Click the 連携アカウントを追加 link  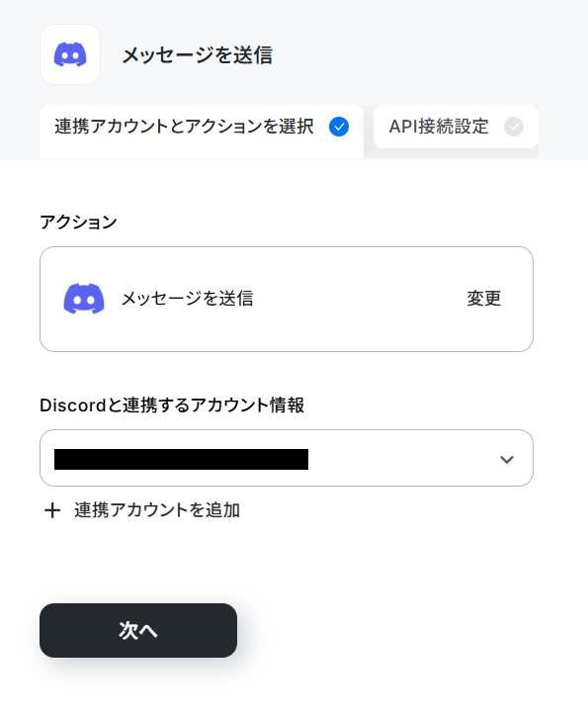157,510
